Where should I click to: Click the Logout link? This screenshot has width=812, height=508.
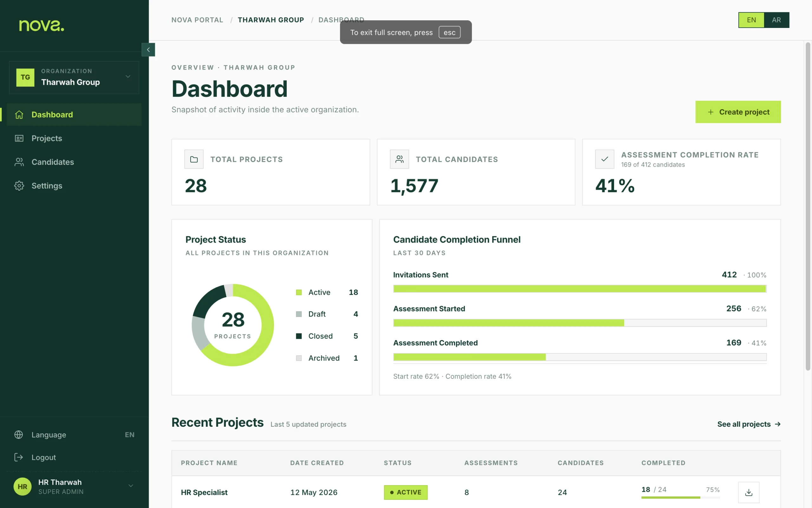pyautogui.click(x=44, y=457)
